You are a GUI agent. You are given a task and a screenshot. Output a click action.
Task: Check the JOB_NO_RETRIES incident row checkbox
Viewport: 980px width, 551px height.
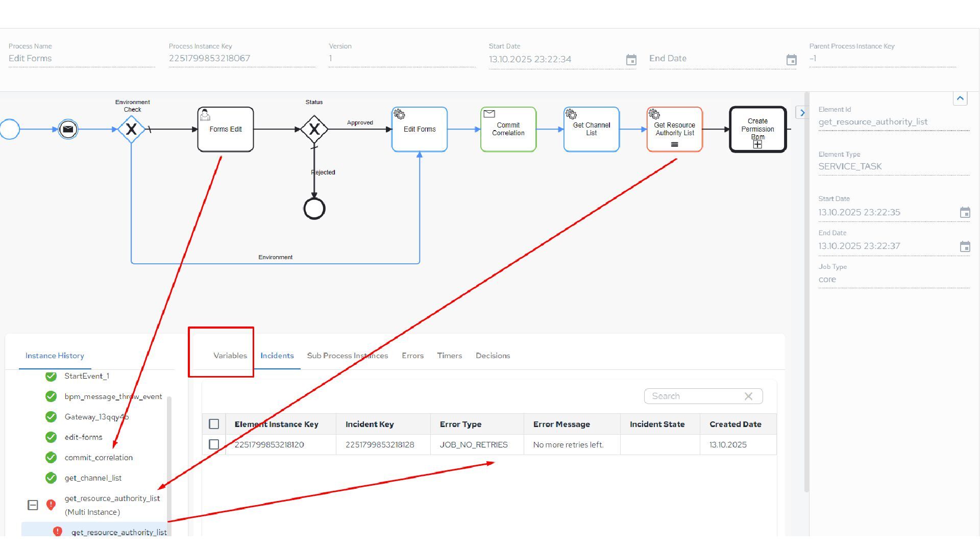214,444
